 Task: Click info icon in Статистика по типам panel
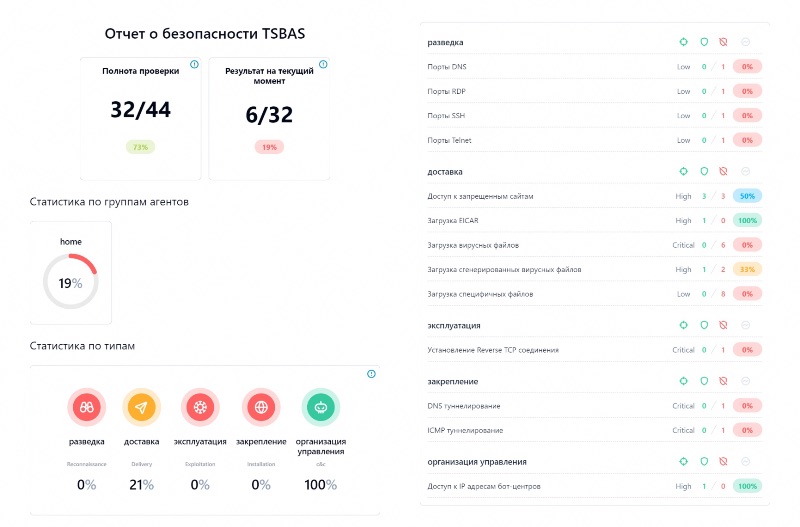point(371,374)
